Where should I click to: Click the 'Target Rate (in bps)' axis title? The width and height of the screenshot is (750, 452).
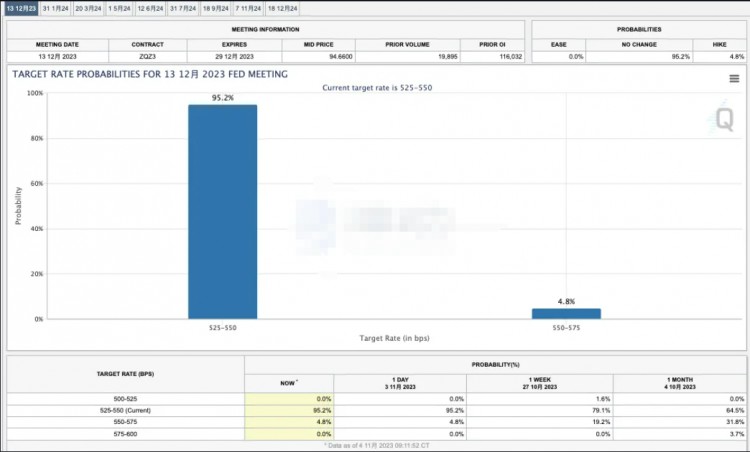click(x=394, y=338)
